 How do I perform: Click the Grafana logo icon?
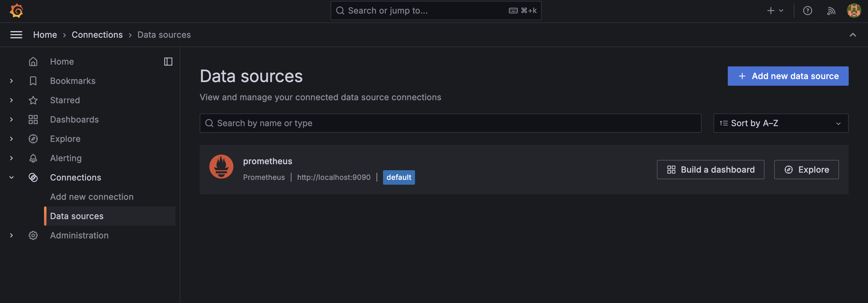pos(16,11)
